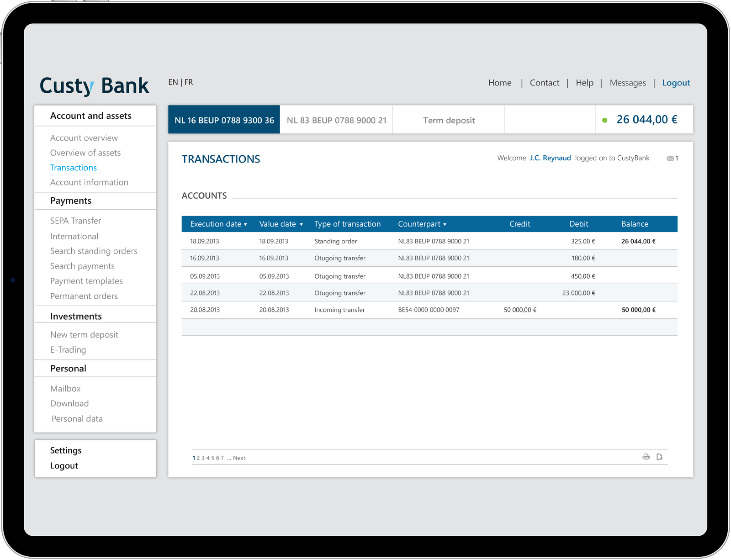The width and height of the screenshot is (731, 560).
Task: Switch language to FR
Action: pos(189,82)
